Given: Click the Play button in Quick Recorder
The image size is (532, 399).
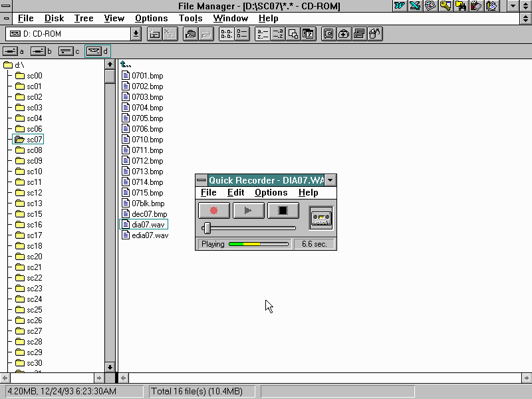Looking at the screenshot, I should tap(249, 211).
